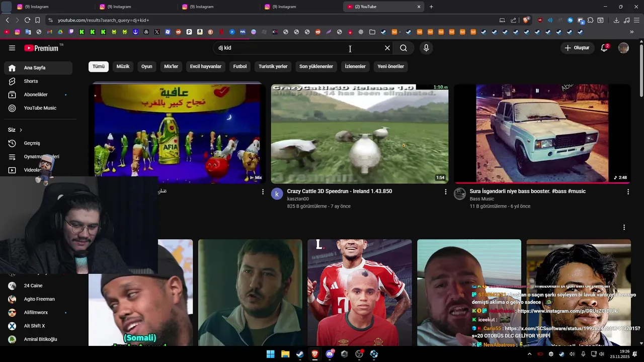This screenshot has height=362, width=644.
Task: Open Discord from the taskbar
Action: pos(330,354)
